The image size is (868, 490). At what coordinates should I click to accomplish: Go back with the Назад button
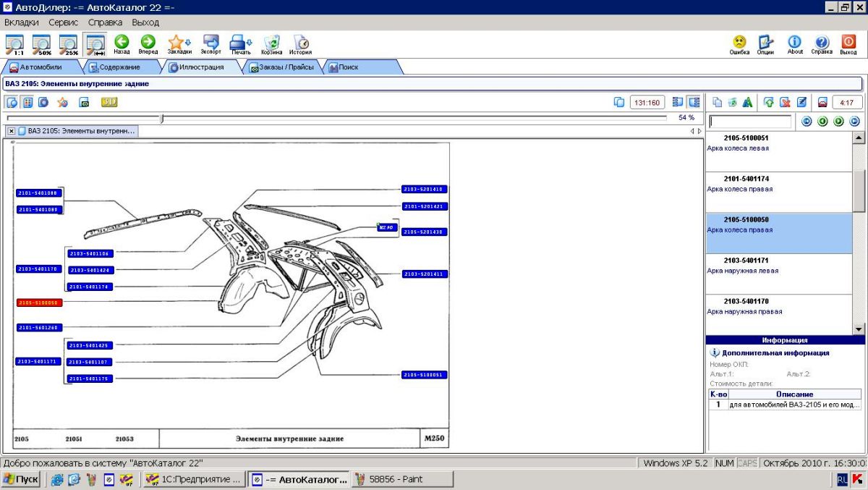122,45
